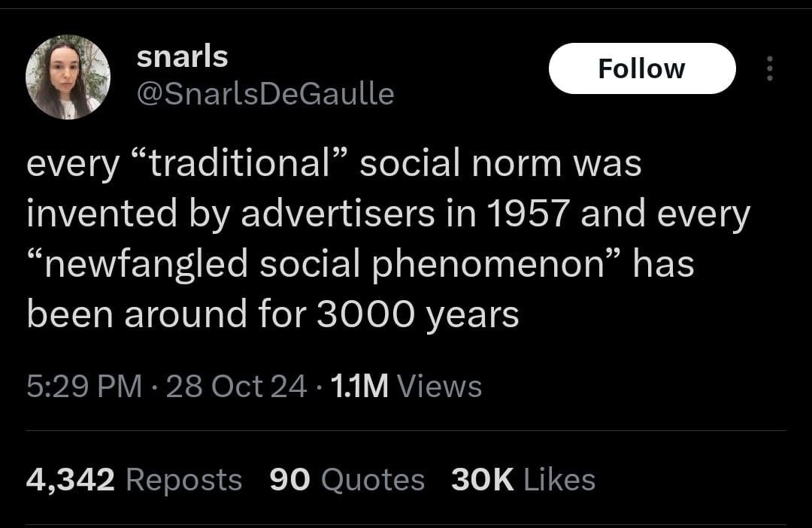Screen dimensions: 812x528
Task: Click the display name "snarls"
Action: [182, 56]
